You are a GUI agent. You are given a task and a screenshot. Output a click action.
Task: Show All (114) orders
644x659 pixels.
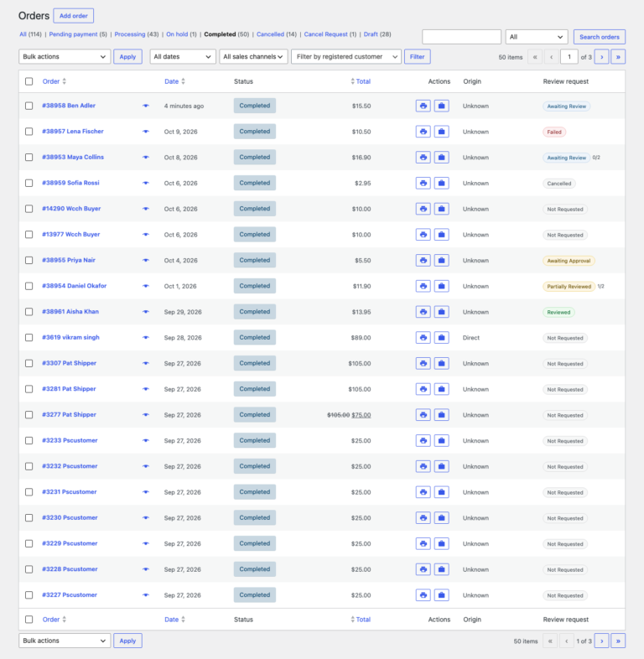coord(30,34)
